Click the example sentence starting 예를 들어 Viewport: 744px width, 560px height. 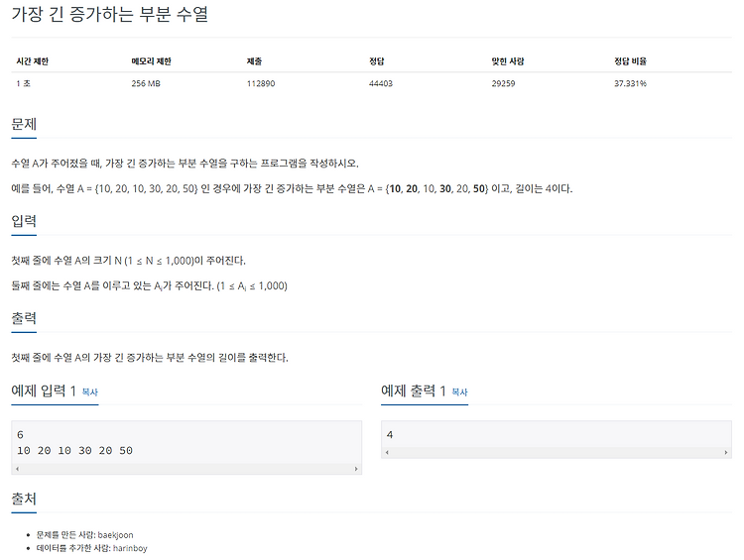[x=292, y=188]
